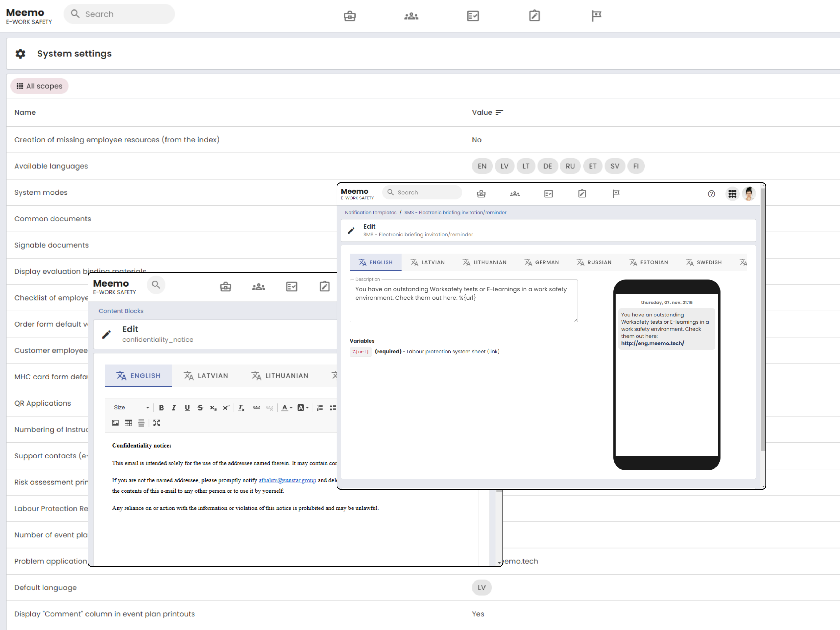Insert a table using the toolbar
Viewport: 840px width, 630px height.
tap(128, 423)
